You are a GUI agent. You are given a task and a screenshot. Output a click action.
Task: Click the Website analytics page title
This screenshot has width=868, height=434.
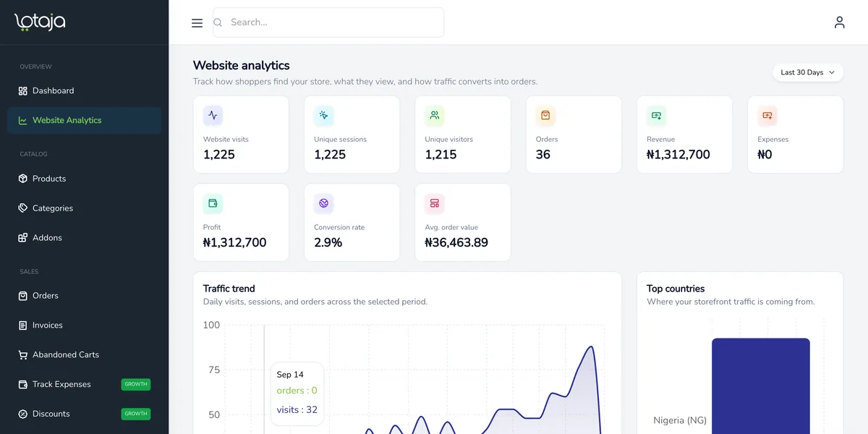(x=242, y=66)
